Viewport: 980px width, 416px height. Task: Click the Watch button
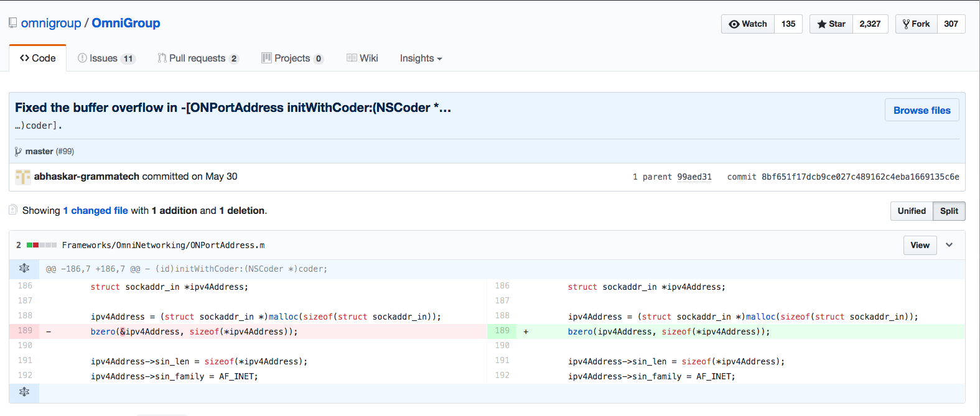pos(748,24)
